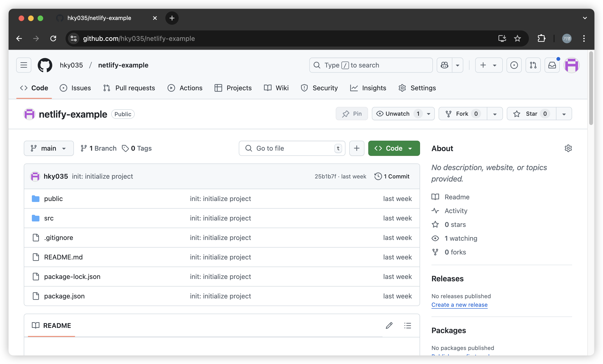Click the Go to file search box
The image size is (603, 364).
pos(292,148)
